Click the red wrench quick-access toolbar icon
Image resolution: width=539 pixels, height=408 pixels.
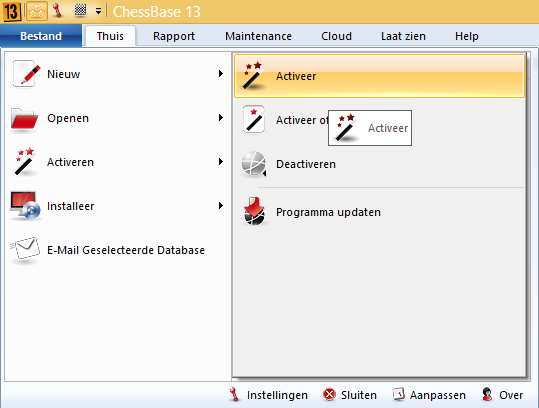(58, 11)
